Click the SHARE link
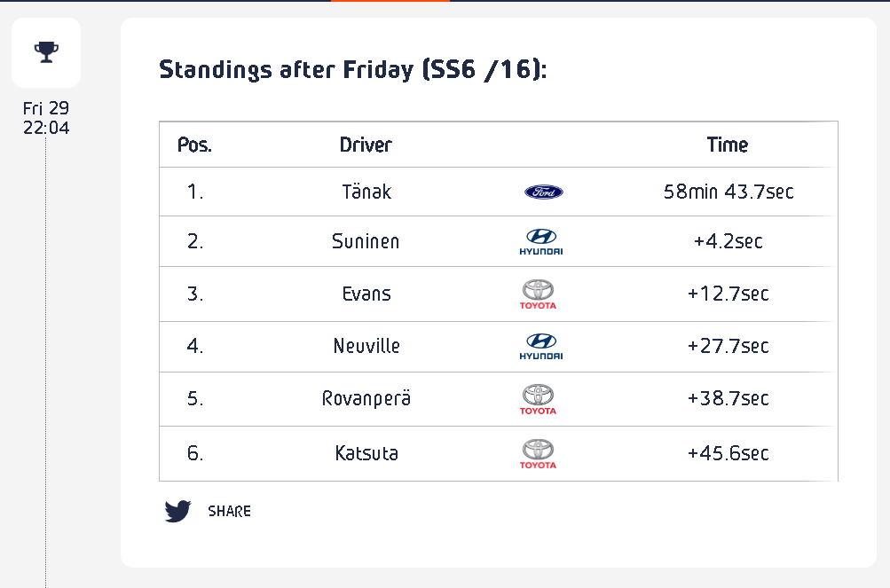890x588 pixels. 229,512
